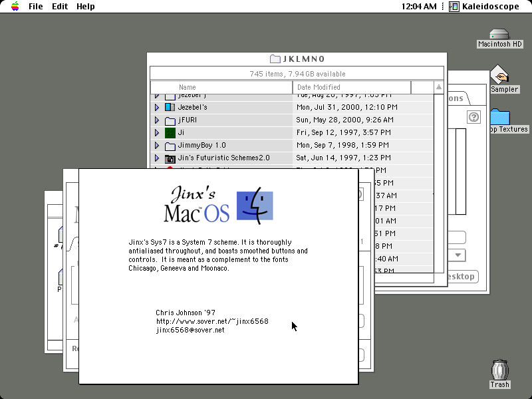Switch to the tab ending in 'ons'
Image resolution: width=532 pixels, height=399 pixels.
(x=457, y=98)
